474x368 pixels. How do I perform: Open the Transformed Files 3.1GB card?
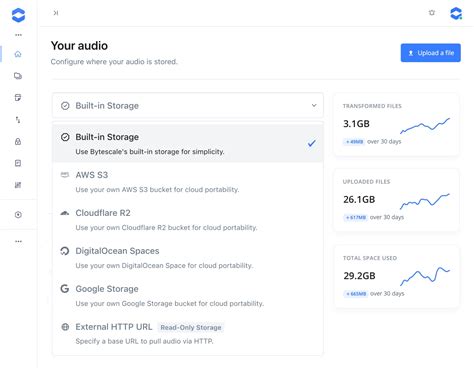(396, 124)
